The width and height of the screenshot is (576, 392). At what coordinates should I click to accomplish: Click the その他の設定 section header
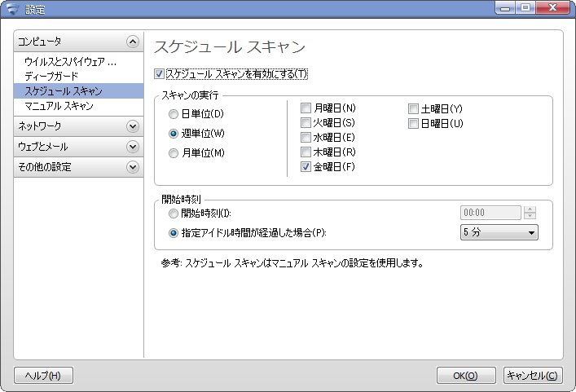(78, 167)
